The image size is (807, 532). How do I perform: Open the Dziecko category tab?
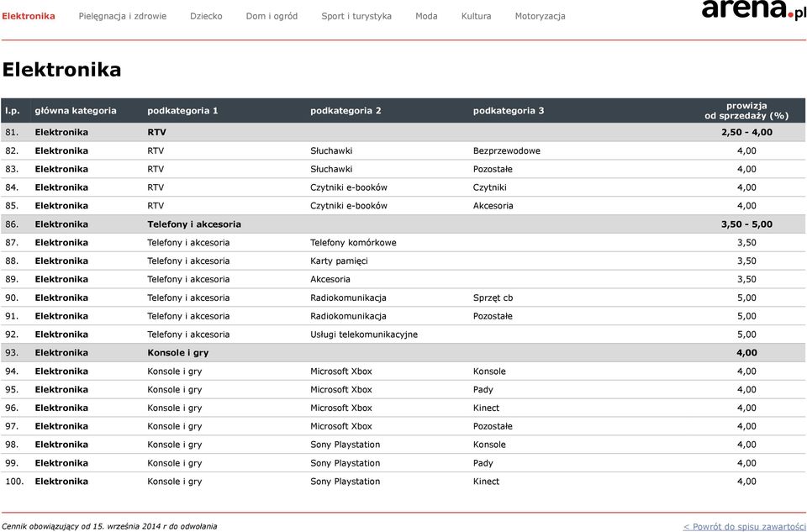point(206,16)
